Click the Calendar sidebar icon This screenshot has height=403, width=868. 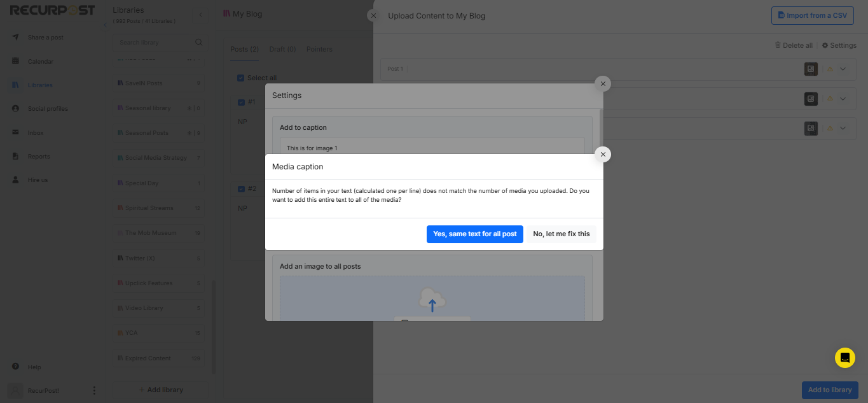click(x=15, y=61)
